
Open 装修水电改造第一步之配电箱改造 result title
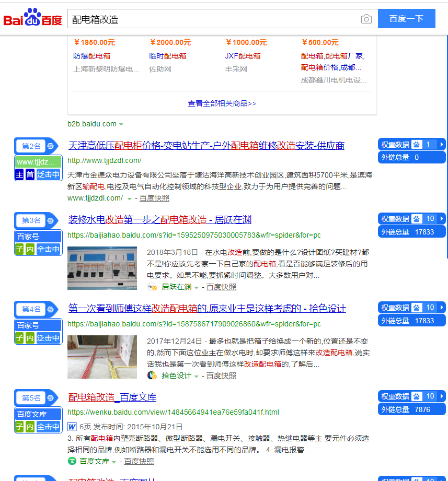tap(159, 220)
